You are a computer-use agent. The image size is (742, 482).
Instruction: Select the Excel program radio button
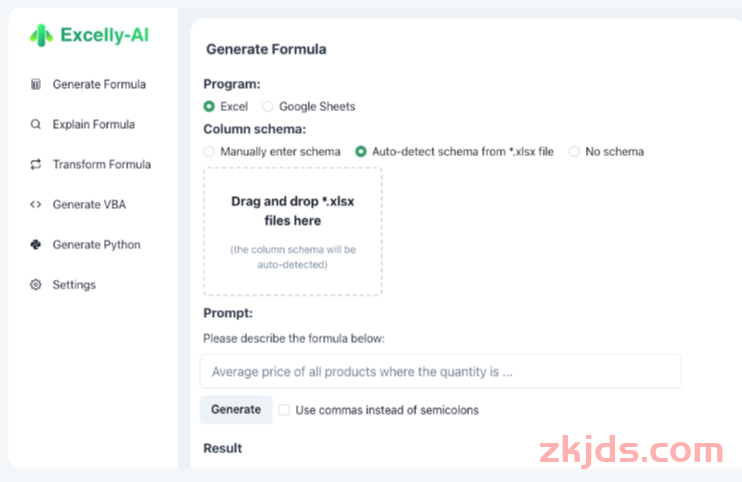[x=209, y=106]
